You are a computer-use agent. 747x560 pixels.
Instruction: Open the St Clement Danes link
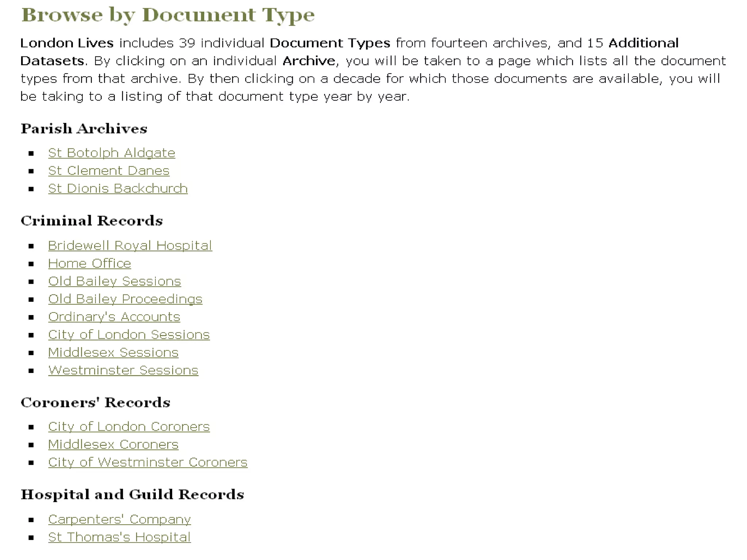tap(109, 171)
